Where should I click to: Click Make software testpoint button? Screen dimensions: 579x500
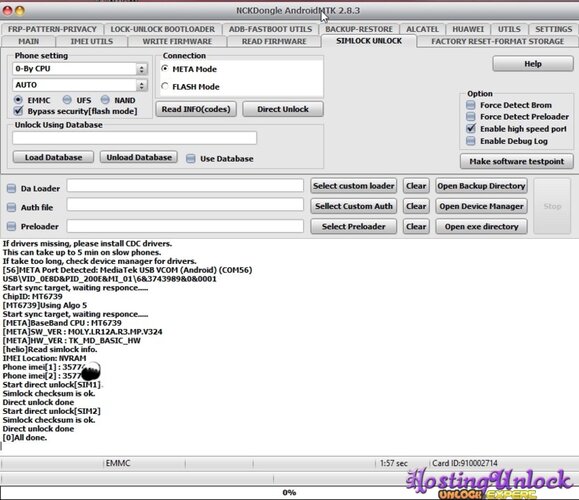coord(517,161)
